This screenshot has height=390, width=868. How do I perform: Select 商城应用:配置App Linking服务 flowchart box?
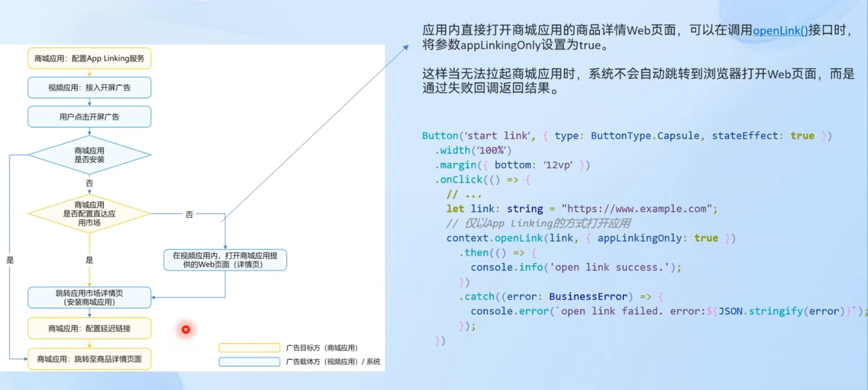tap(89, 58)
